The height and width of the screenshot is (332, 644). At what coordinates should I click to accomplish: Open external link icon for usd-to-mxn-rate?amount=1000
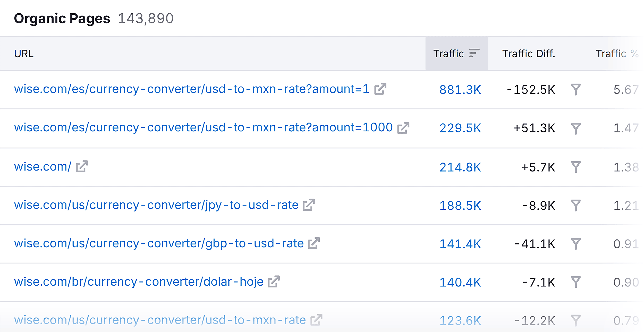(x=403, y=128)
